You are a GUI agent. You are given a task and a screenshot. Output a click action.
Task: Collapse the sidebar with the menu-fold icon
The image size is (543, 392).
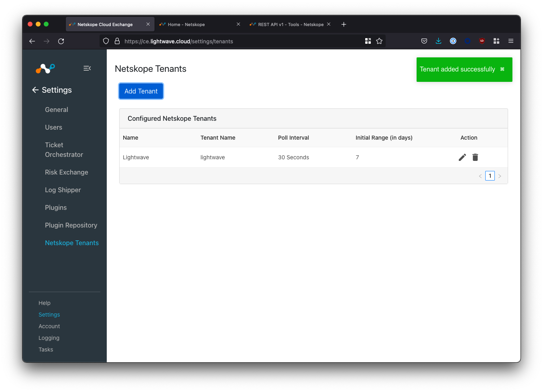point(87,68)
